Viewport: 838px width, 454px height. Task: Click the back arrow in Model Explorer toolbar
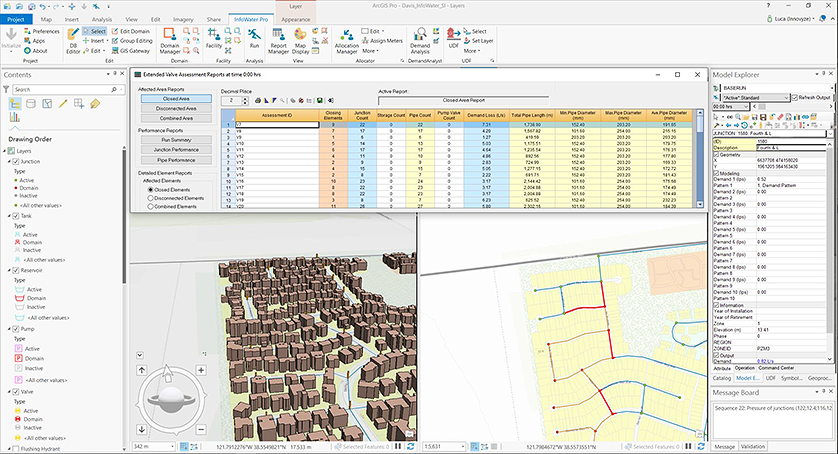pyautogui.click(x=730, y=125)
